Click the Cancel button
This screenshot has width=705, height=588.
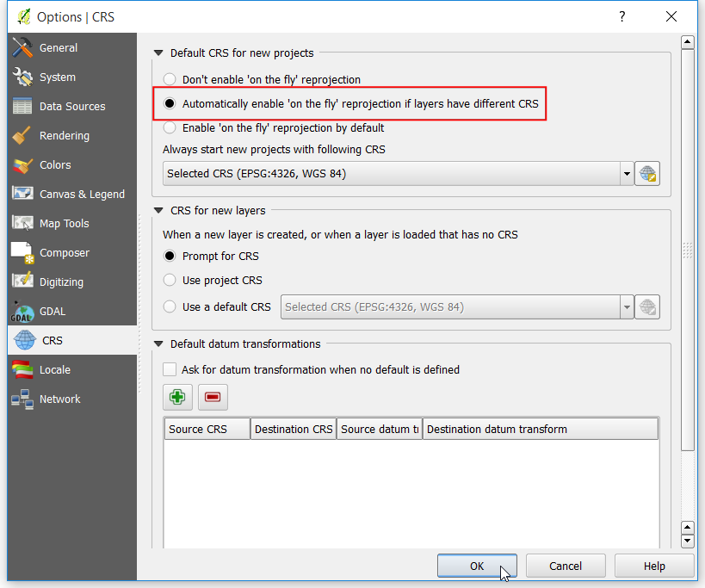pyautogui.click(x=566, y=566)
